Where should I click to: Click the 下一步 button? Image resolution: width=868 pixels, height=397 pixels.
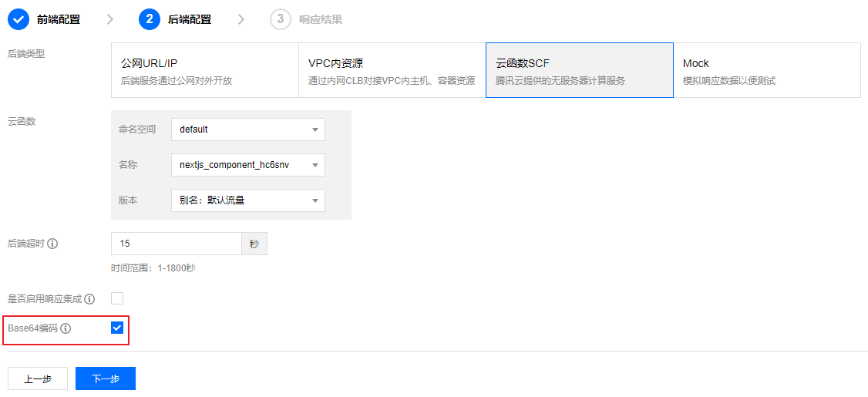106,378
